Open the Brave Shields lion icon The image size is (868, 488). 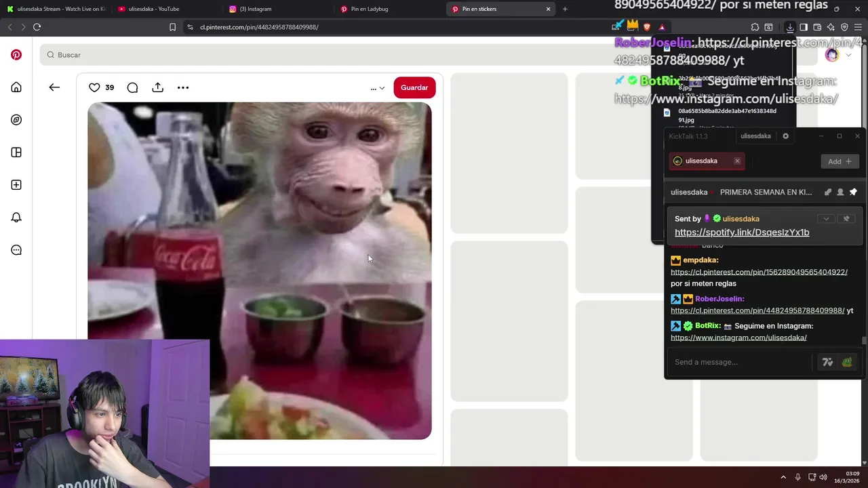coord(646,27)
